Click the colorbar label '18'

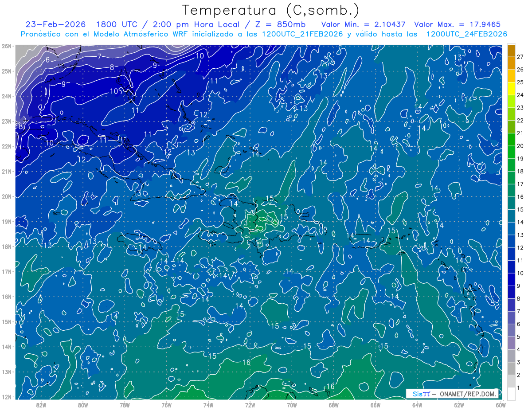coord(520,171)
